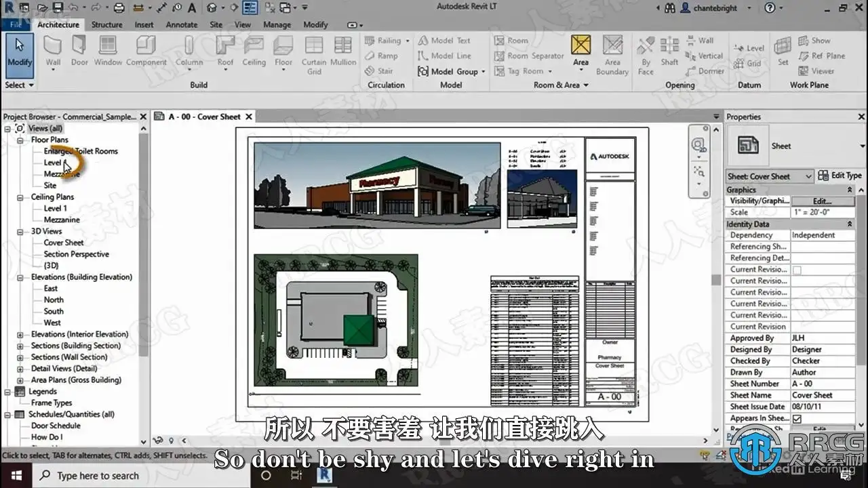Switch to the Structure ribbon tab
Image resolution: width=868 pixels, height=488 pixels.
click(x=107, y=24)
